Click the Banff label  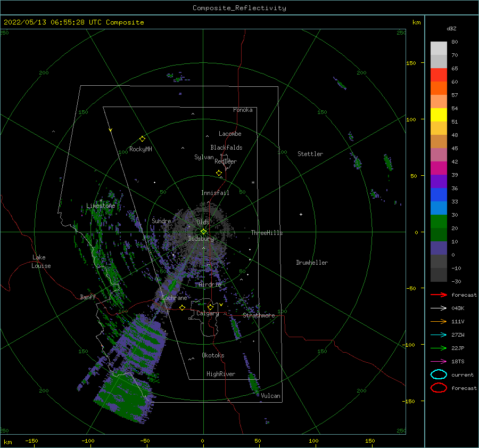point(88,297)
